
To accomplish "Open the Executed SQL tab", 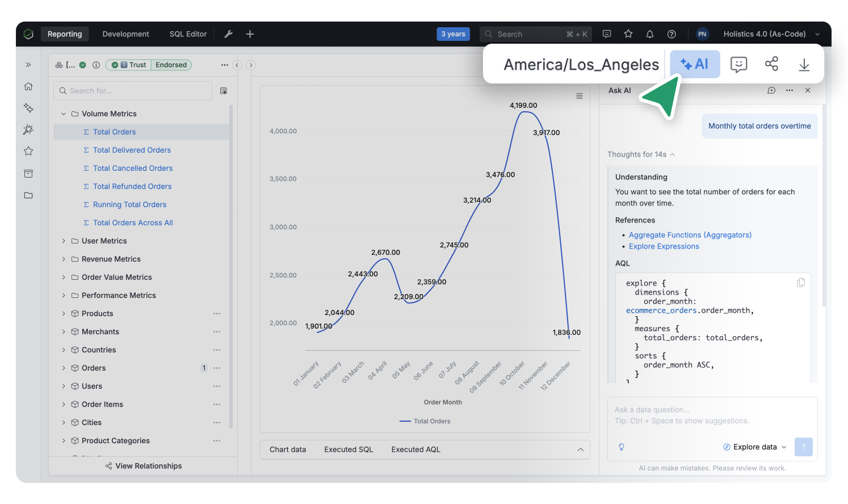I will pyautogui.click(x=349, y=450).
